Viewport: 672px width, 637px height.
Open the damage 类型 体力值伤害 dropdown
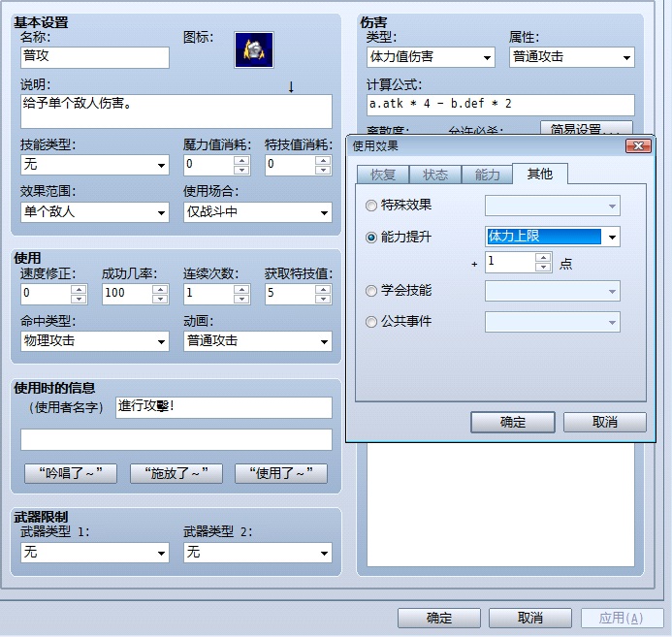click(x=431, y=57)
